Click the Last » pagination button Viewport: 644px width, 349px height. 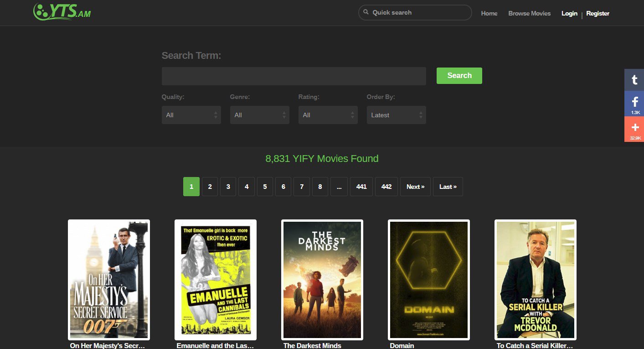click(x=448, y=187)
